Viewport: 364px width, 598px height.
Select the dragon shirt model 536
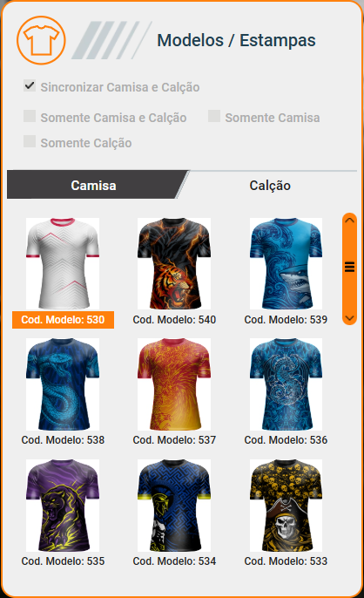(x=286, y=384)
